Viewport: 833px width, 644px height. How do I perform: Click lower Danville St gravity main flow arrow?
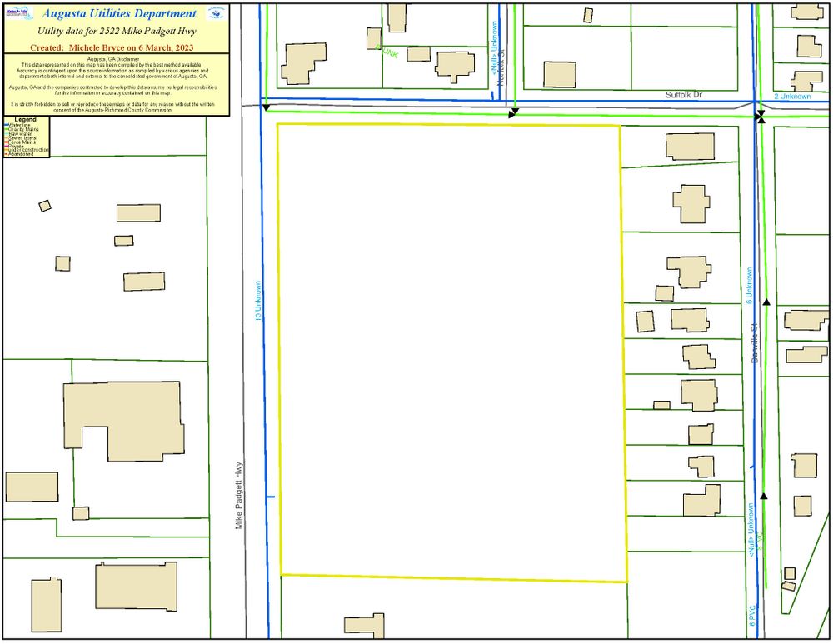tap(764, 496)
